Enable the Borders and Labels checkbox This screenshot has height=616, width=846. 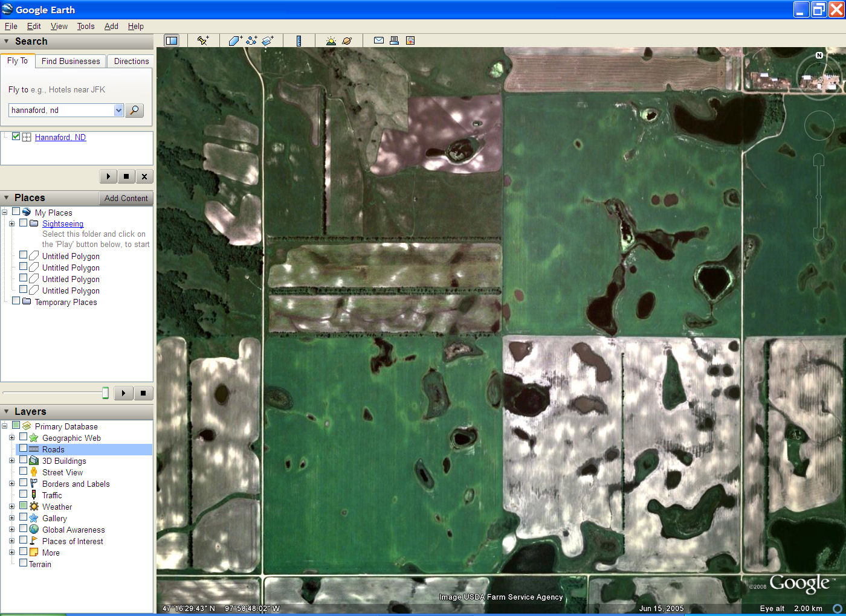[x=23, y=483]
